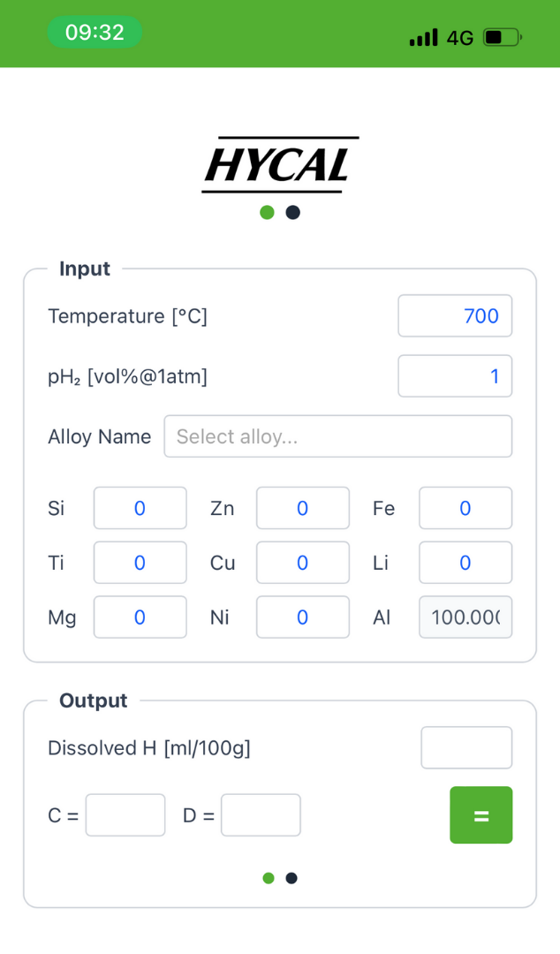This screenshot has width=560, height=954.
Task: Click the HYCAL logo
Action: 280,165
